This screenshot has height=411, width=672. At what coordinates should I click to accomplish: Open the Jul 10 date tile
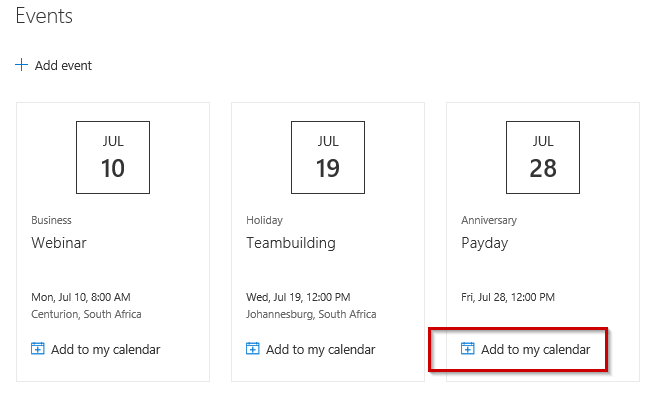[113, 157]
